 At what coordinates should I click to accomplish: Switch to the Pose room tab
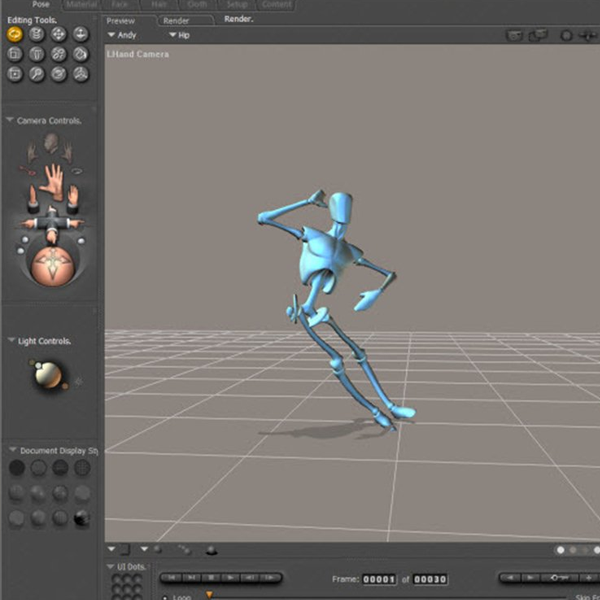pos(41,5)
